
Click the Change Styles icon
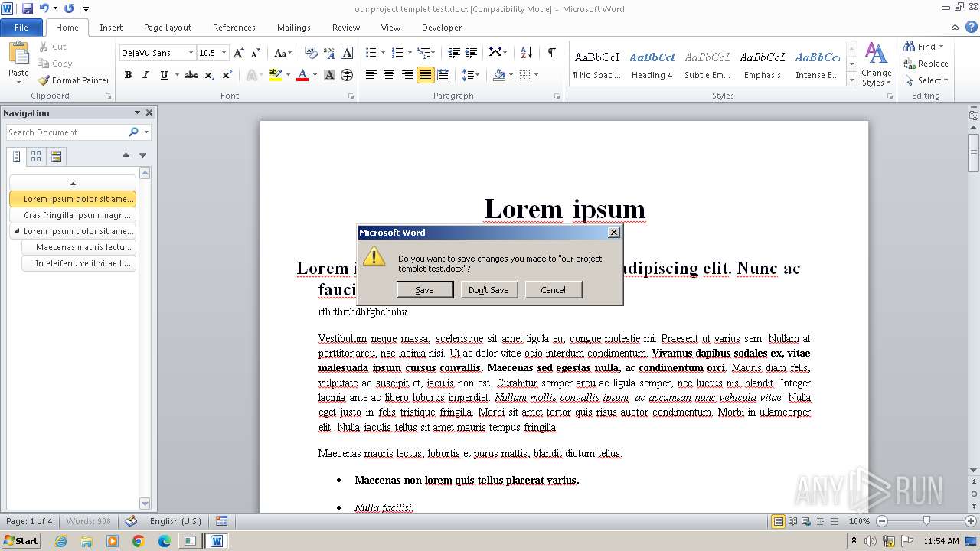click(x=876, y=65)
